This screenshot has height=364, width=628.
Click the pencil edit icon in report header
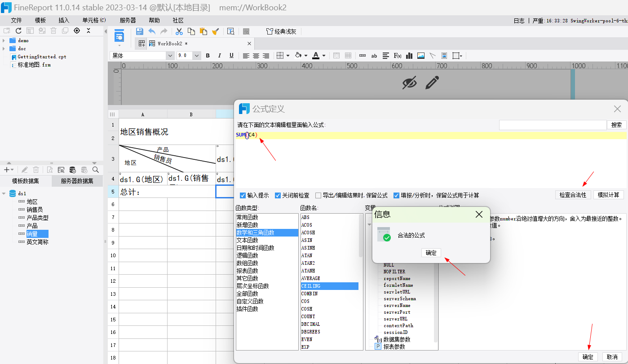(432, 83)
